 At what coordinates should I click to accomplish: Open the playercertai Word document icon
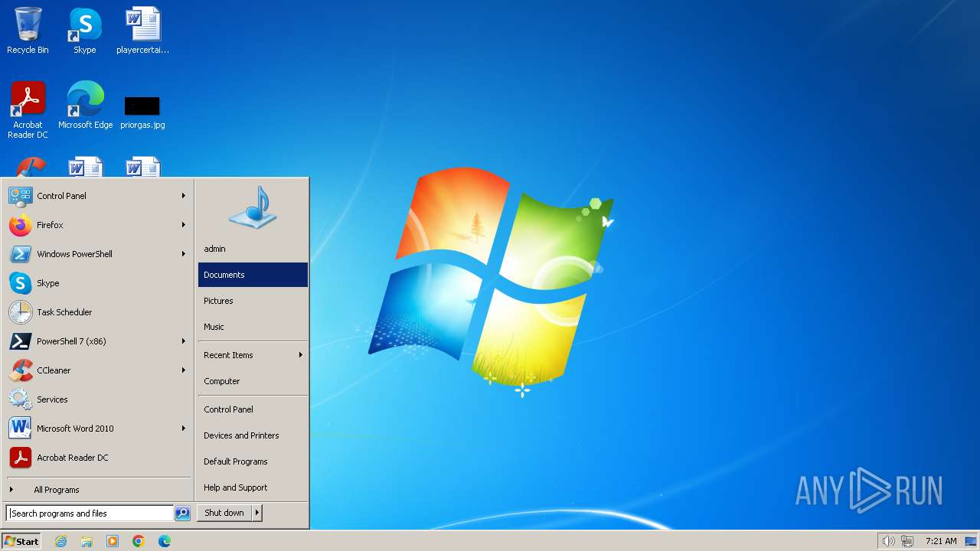pos(142,31)
